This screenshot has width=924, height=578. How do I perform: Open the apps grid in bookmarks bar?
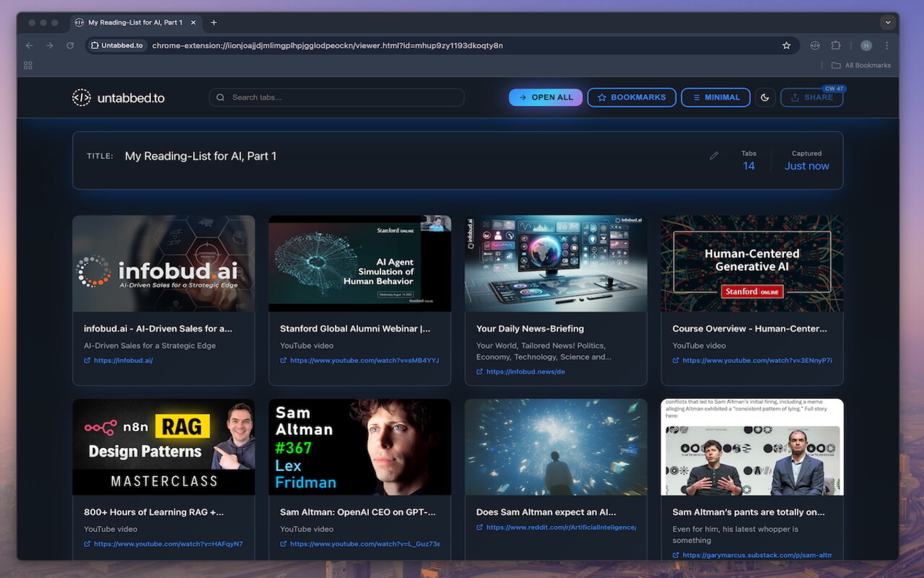[x=28, y=65]
